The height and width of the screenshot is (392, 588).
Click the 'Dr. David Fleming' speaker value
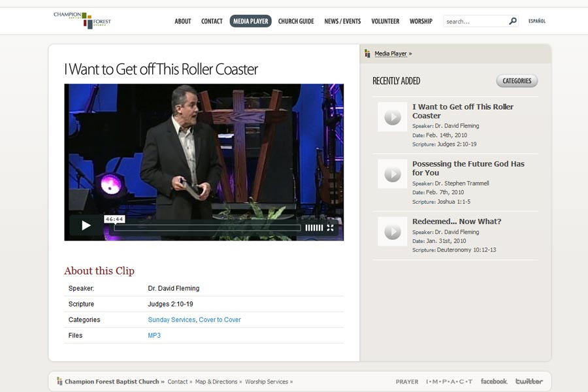pos(174,288)
